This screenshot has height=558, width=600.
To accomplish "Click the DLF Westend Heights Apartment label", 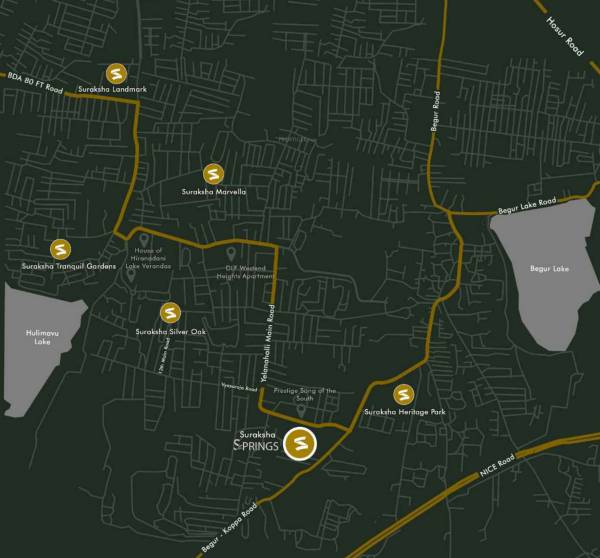I will pyautogui.click(x=246, y=272).
